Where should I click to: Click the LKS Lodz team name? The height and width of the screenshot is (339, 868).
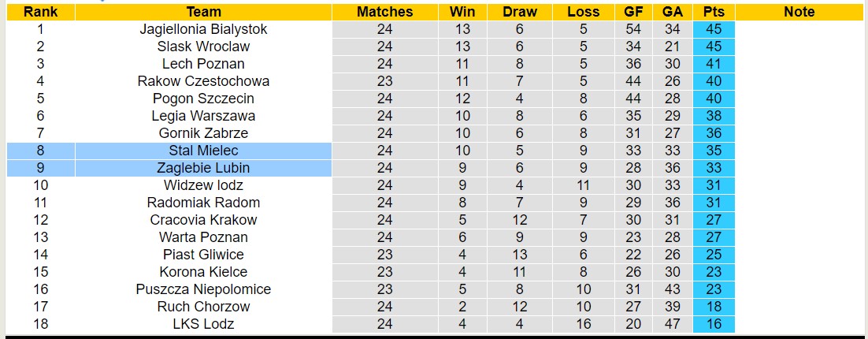click(x=203, y=324)
